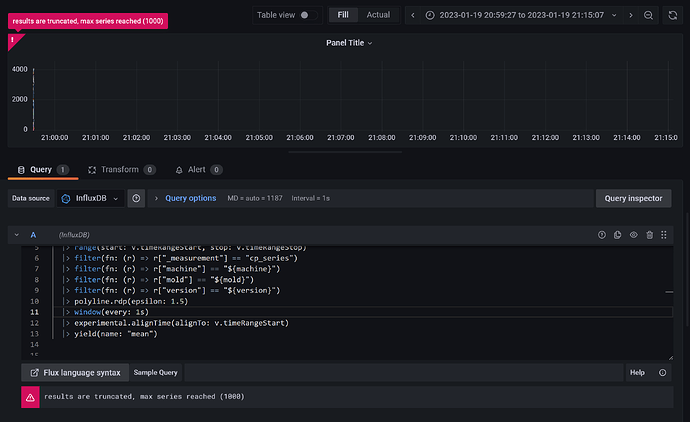This screenshot has height=422, width=690.
Task: Shift time range forward with right arrow
Action: click(x=629, y=15)
